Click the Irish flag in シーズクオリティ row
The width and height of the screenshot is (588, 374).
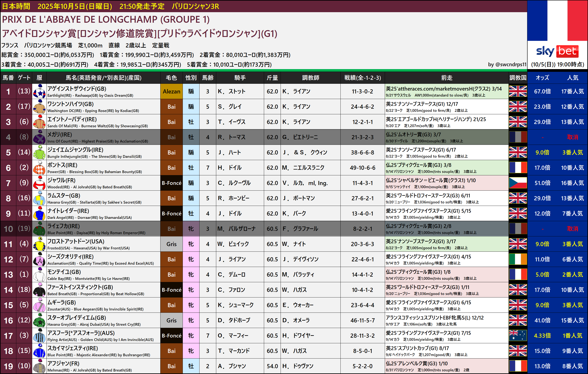click(x=518, y=259)
